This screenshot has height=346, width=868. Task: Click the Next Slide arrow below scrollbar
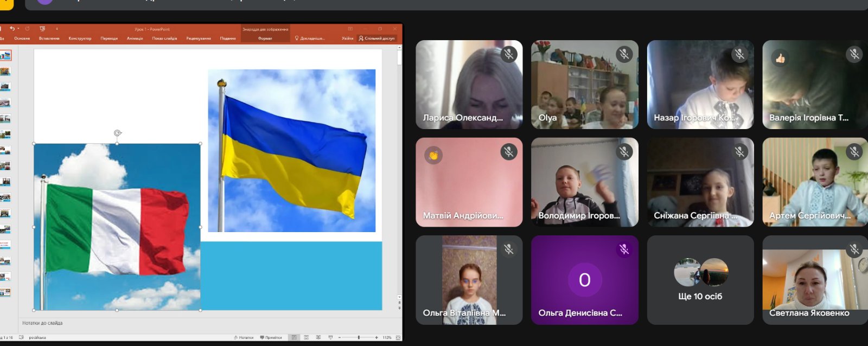coord(400,308)
